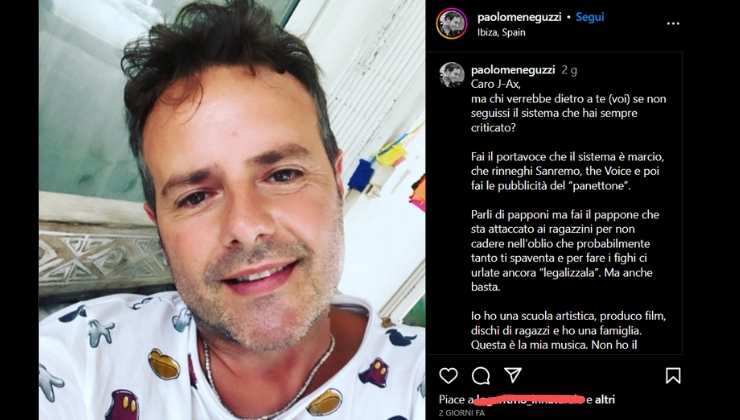Click the selfie photo of the post

(232, 210)
